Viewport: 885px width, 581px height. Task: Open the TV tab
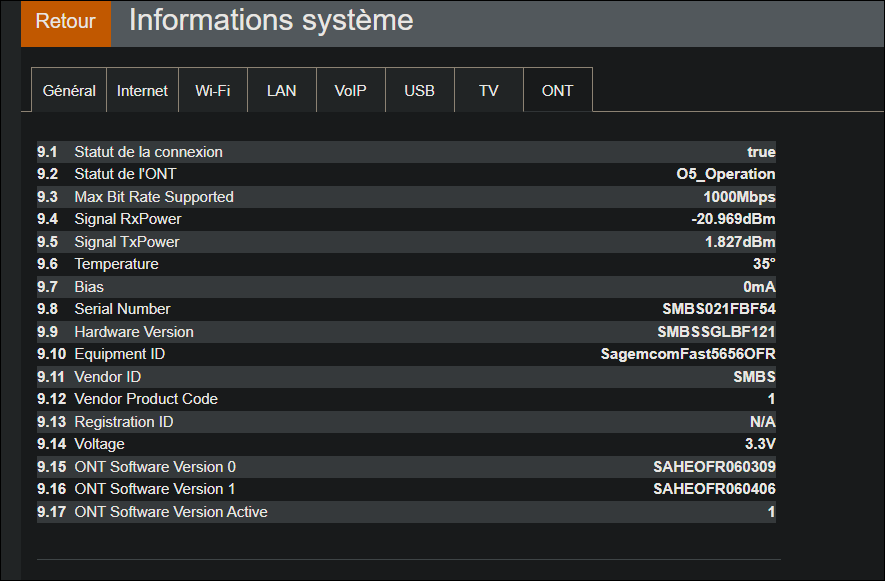pyautogui.click(x=488, y=90)
